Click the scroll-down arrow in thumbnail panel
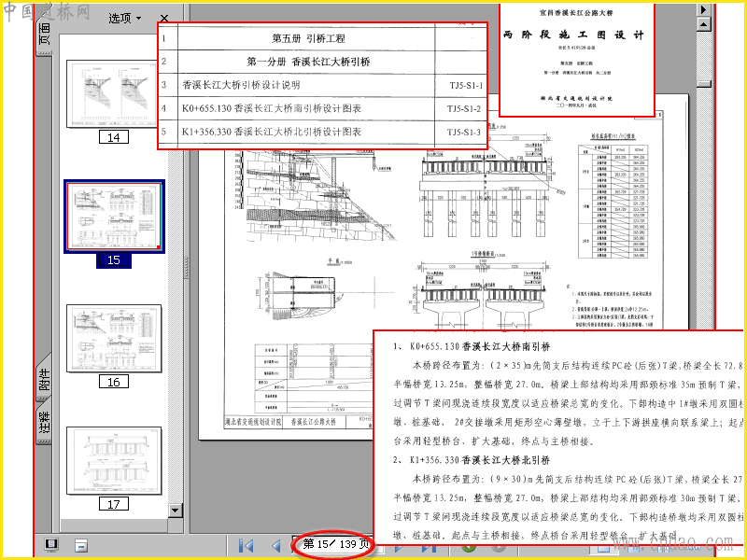 click(x=175, y=511)
